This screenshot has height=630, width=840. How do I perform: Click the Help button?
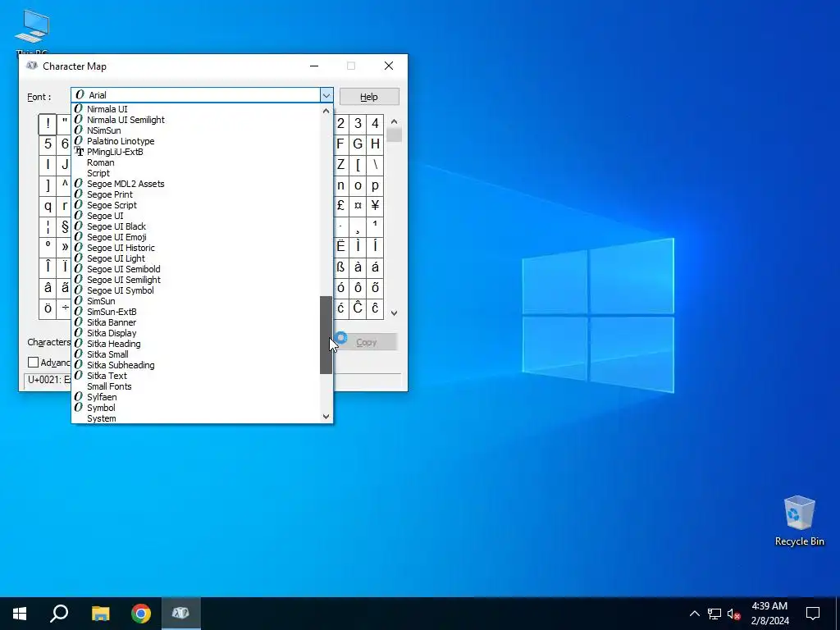369,97
